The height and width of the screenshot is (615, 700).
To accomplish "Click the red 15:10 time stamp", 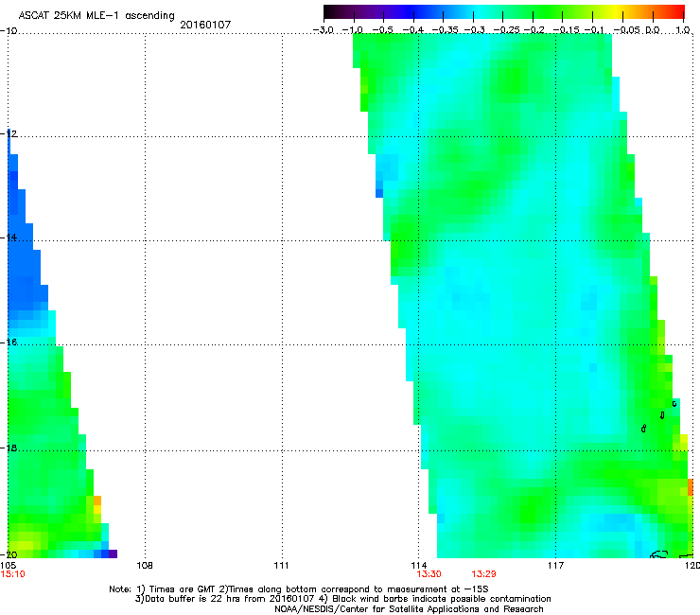I will tap(12, 574).
